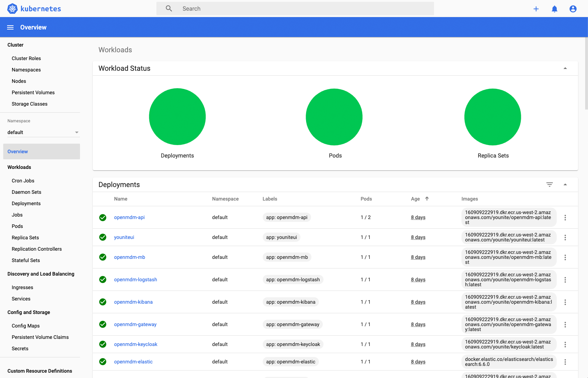Image resolution: width=588 pixels, height=378 pixels.
Task: Click the plus create resource icon
Action: (536, 9)
